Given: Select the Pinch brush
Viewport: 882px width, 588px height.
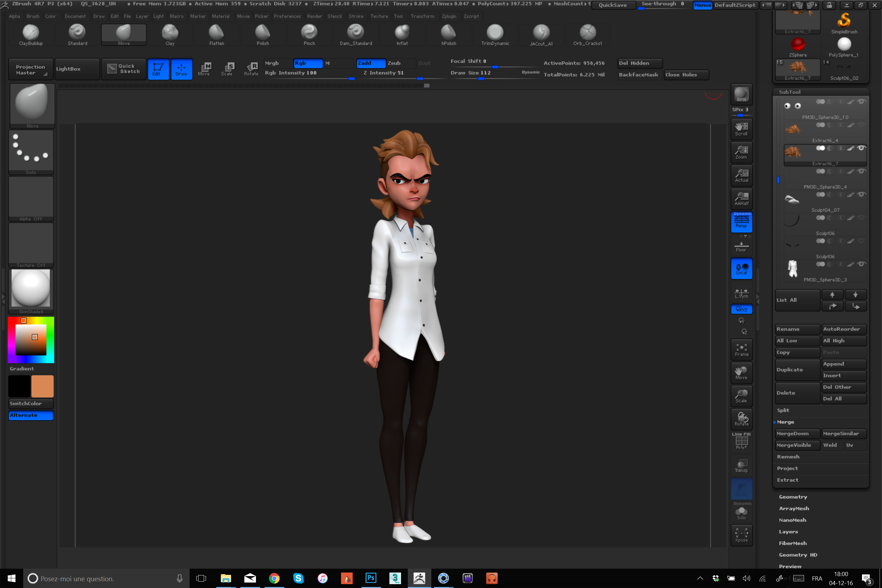Looking at the screenshot, I should point(309,35).
